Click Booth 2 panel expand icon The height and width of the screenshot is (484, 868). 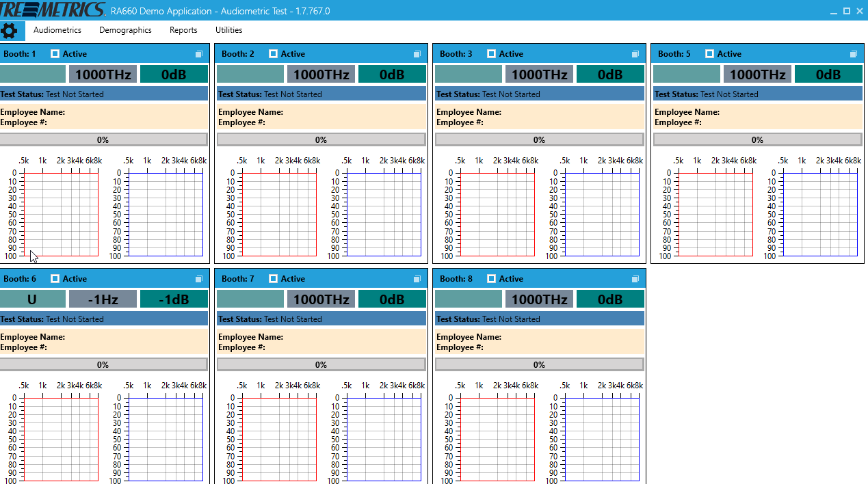point(417,54)
